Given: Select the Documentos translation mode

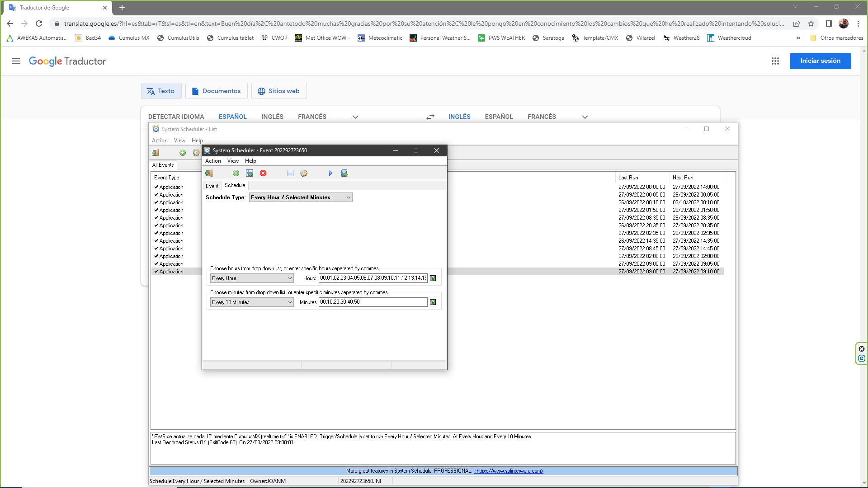Looking at the screenshot, I should [216, 91].
